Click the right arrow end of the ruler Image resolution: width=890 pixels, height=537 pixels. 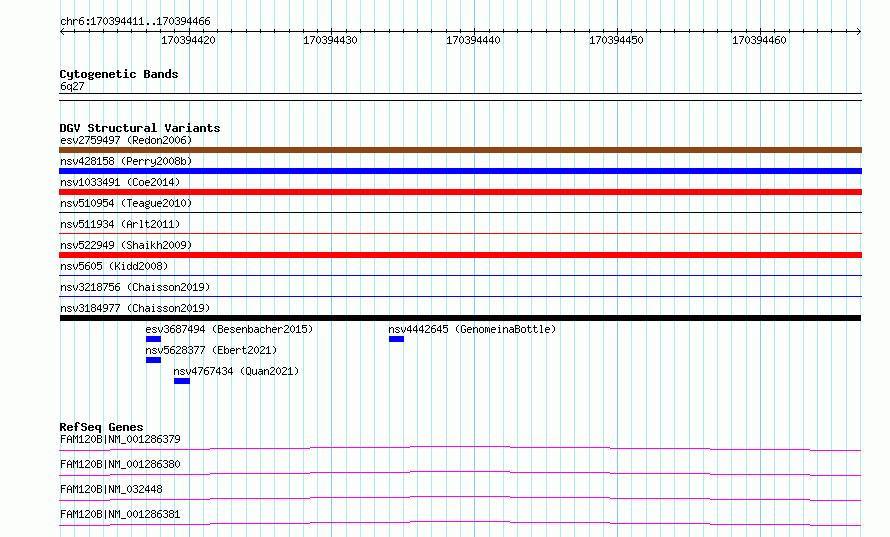pos(858,31)
